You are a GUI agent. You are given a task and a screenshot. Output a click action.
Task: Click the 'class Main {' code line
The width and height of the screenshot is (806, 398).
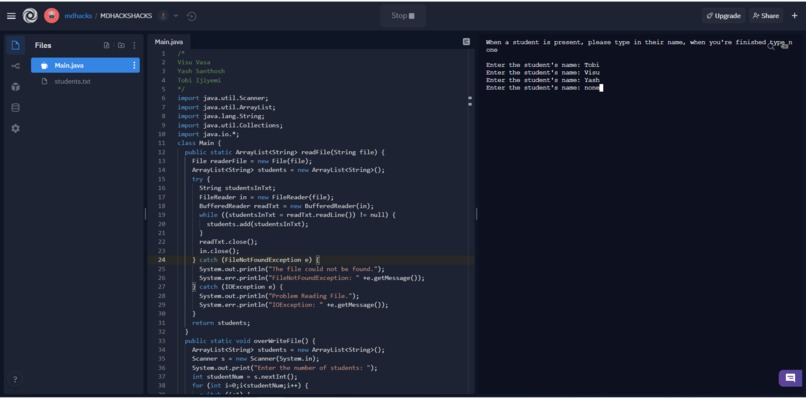(199, 143)
